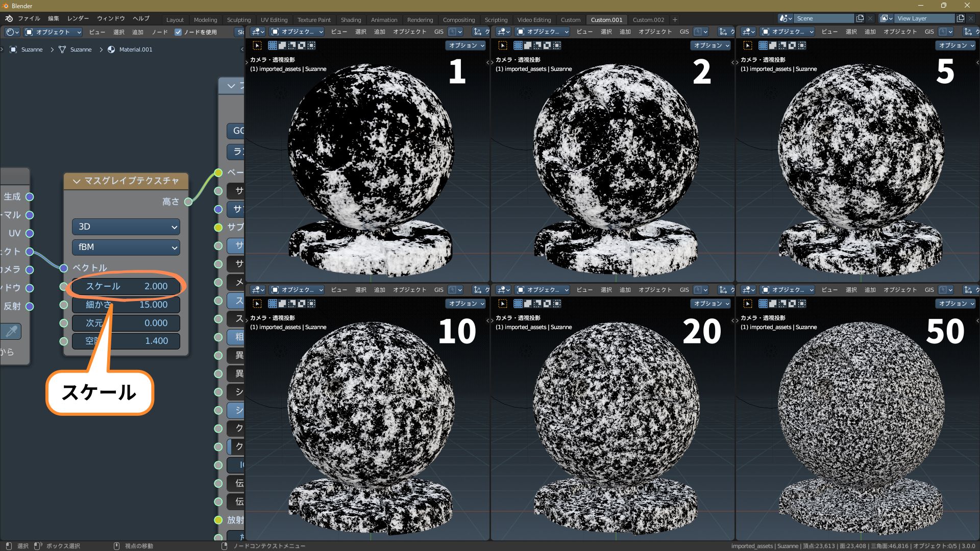Open the 3D dimensions dropdown in Musgrave node

(126, 227)
